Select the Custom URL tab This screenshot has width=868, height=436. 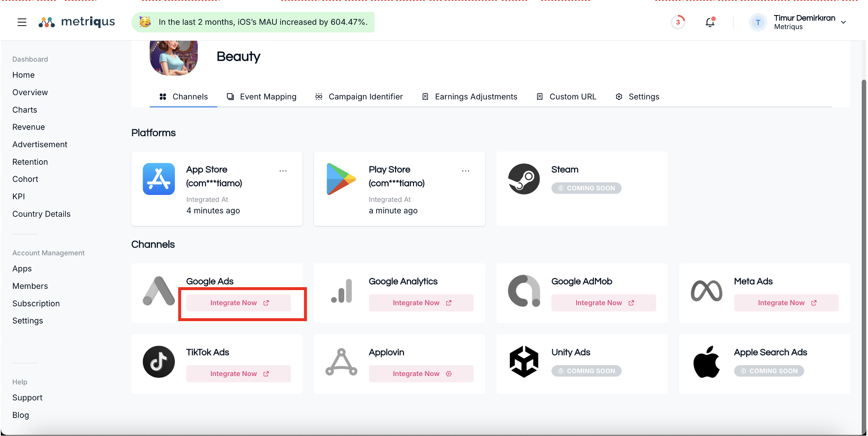[566, 97]
